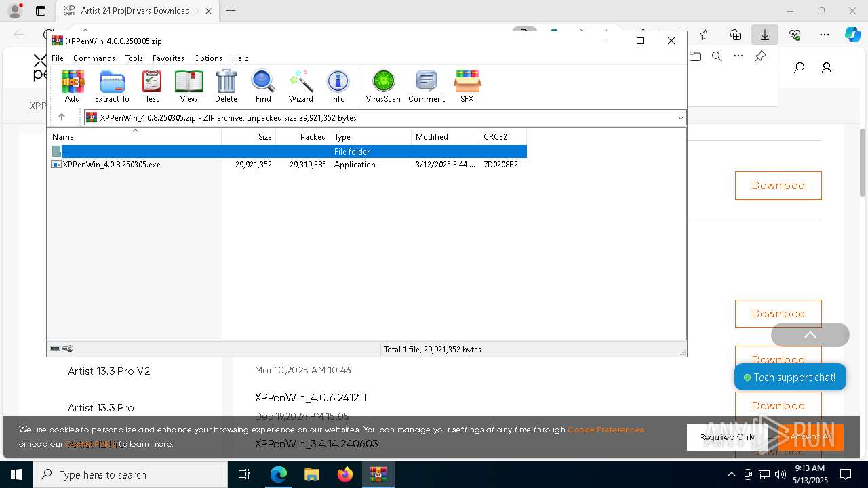Open the Find tool

[263, 86]
